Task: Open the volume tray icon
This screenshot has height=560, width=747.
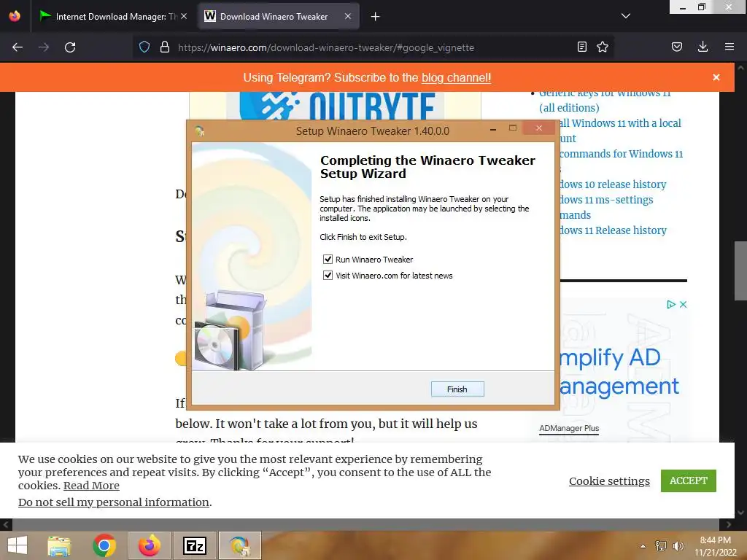Action: click(678, 545)
